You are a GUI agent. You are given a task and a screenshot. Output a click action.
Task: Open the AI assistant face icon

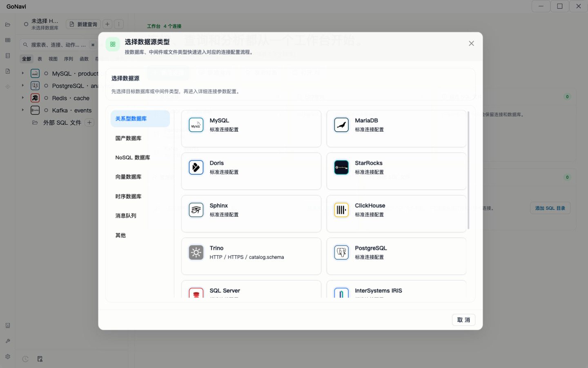click(x=8, y=325)
